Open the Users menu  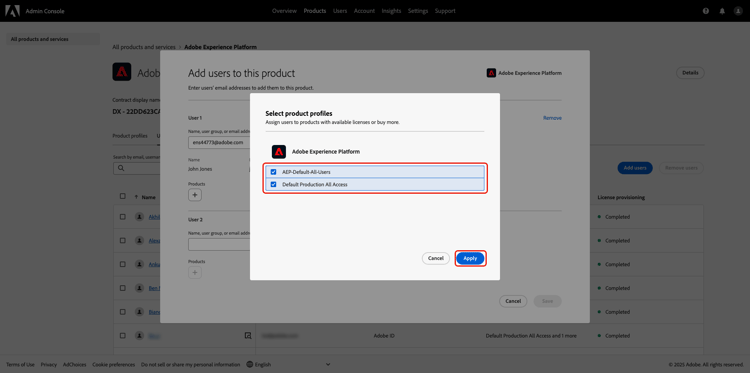click(x=340, y=11)
